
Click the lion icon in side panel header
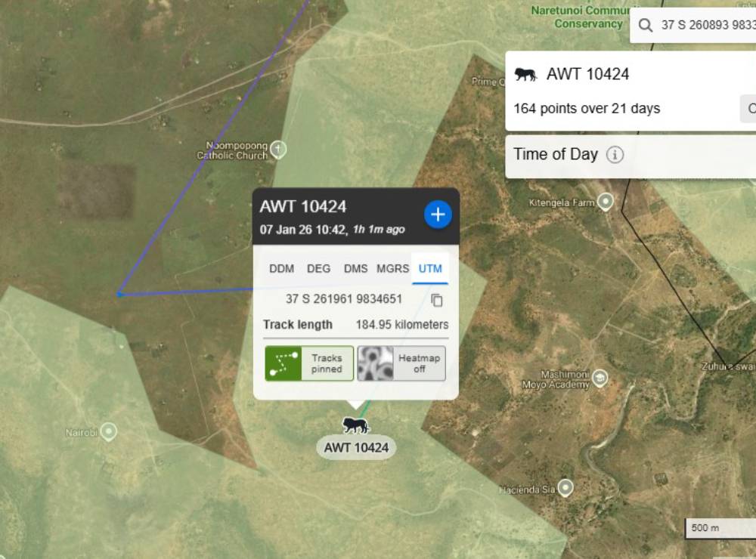tap(525, 74)
